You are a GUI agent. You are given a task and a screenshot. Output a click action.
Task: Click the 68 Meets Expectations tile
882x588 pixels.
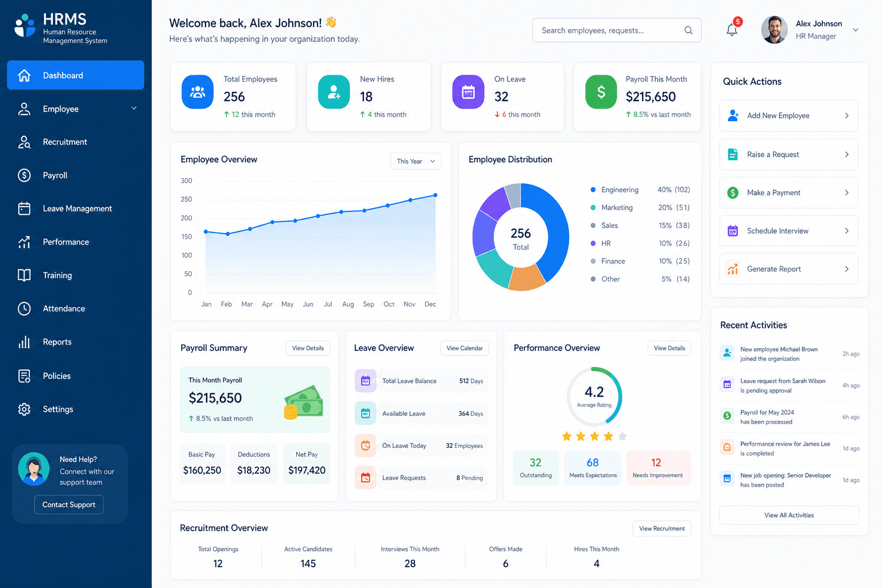pyautogui.click(x=593, y=468)
